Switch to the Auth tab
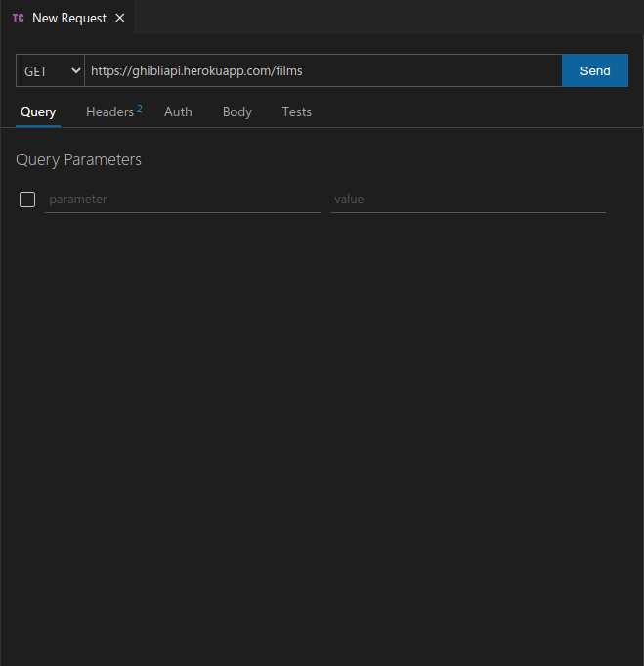The image size is (644, 666). tap(178, 112)
